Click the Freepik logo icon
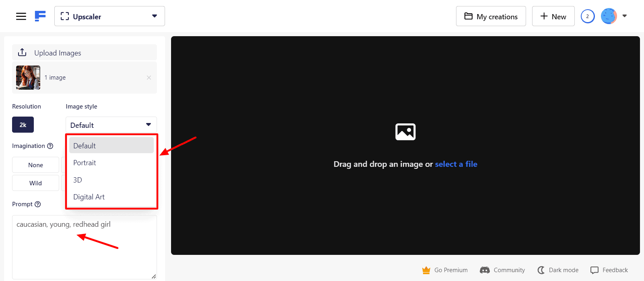644x281 pixels. coord(40,16)
